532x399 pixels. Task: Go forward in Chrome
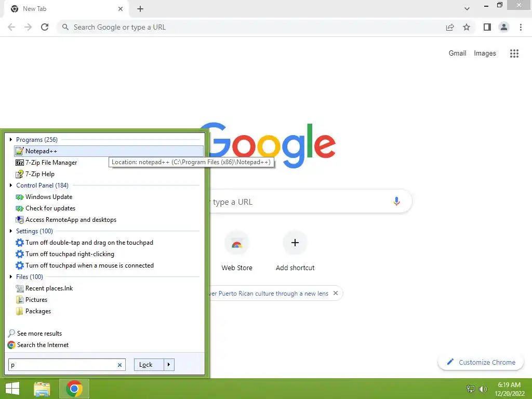(x=28, y=27)
